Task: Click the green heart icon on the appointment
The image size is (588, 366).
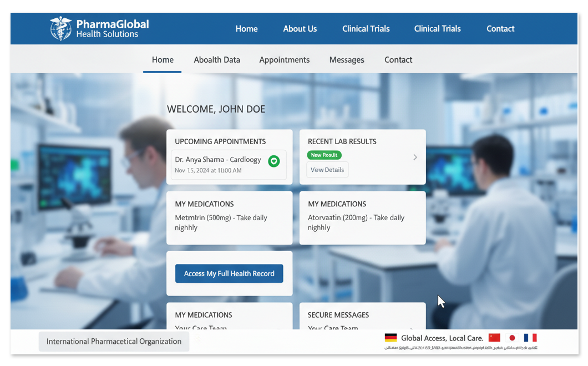Action: click(x=273, y=161)
